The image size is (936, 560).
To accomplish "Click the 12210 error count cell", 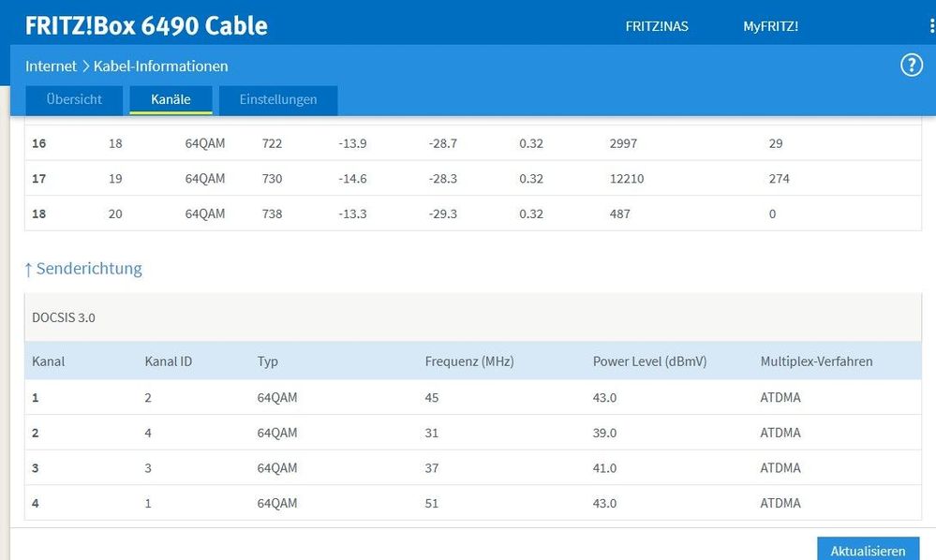I will coord(627,179).
